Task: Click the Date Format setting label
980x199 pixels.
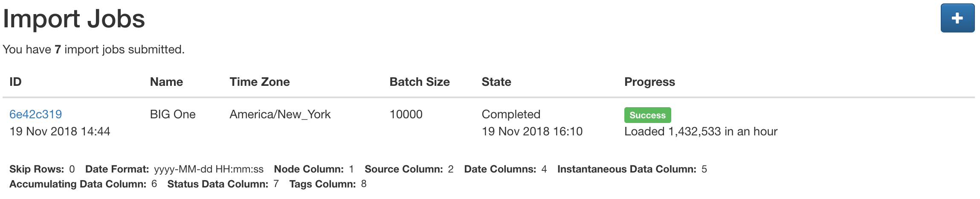Action: tap(117, 169)
